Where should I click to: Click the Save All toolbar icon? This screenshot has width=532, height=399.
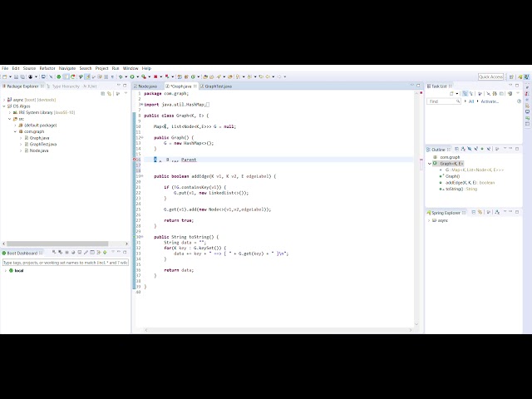22,77
